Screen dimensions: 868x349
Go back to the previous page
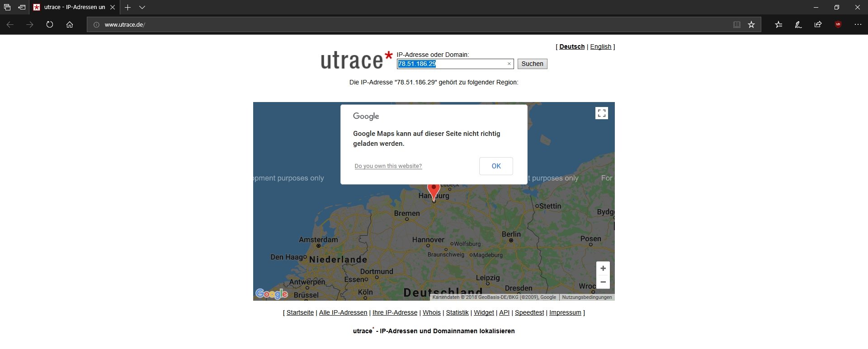10,25
